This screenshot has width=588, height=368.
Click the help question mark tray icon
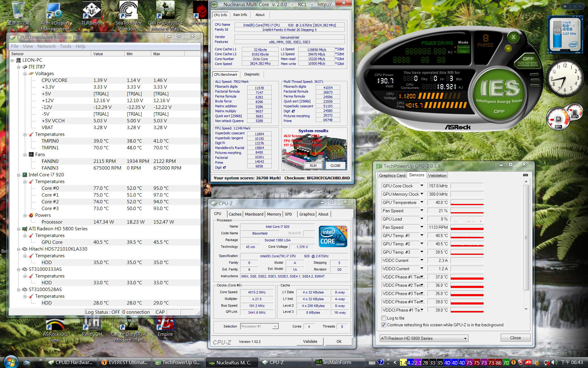coord(381,362)
